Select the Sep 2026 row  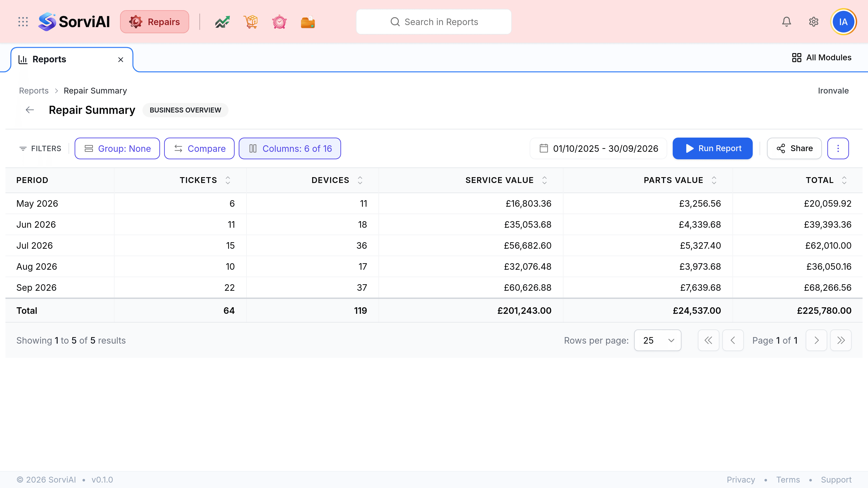[434, 288]
